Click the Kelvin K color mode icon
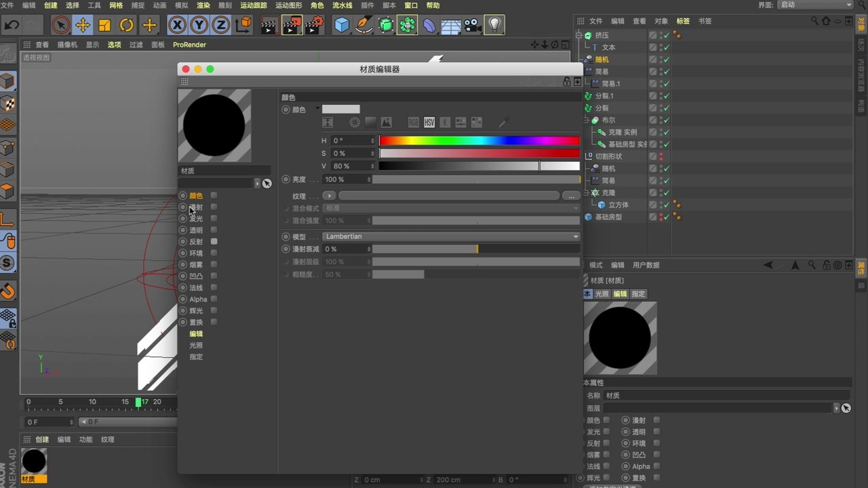Screen dimensions: 868x488 pos(445,123)
